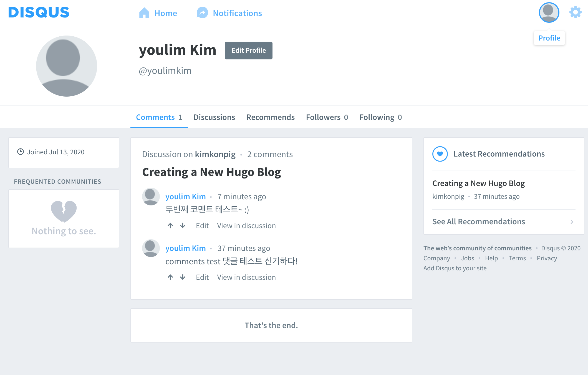The image size is (588, 375).
Task: Click the Disqus © 2020 footer text
Action: pyautogui.click(x=561, y=248)
